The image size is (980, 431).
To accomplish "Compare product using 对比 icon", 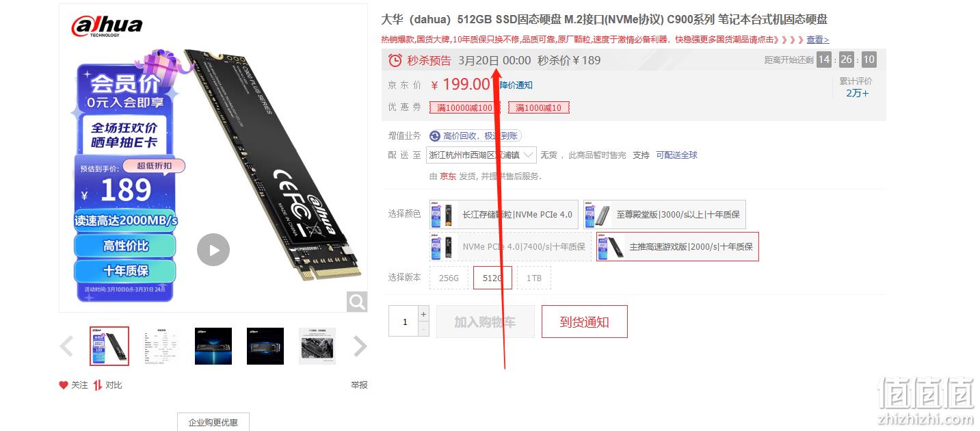I will [98, 385].
